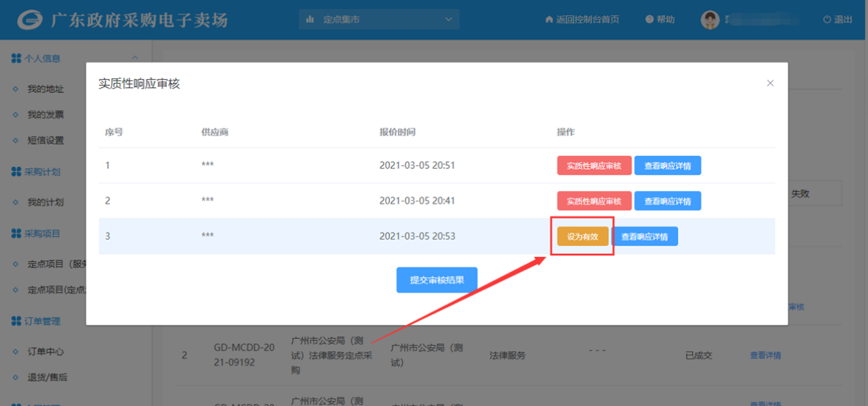Open 订单中心 in the sidebar
The height and width of the screenshot is (406, 868).
[x=45, y=352]
